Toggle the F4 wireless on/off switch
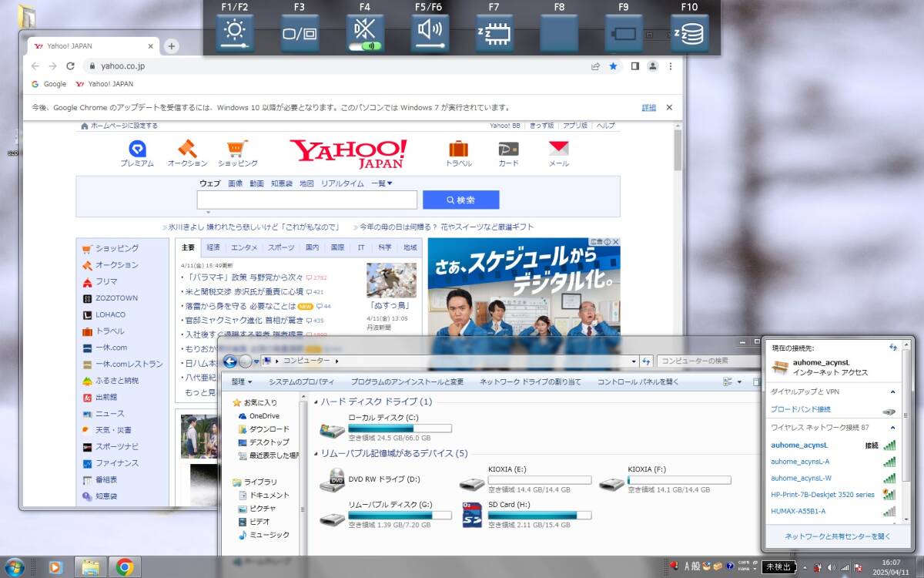The width and height of the screenshot is (924, 578). (x=365, y=45)
